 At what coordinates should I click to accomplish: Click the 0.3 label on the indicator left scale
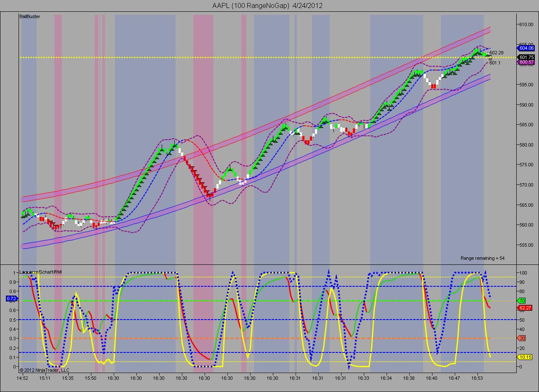click(x=13, y=338)
